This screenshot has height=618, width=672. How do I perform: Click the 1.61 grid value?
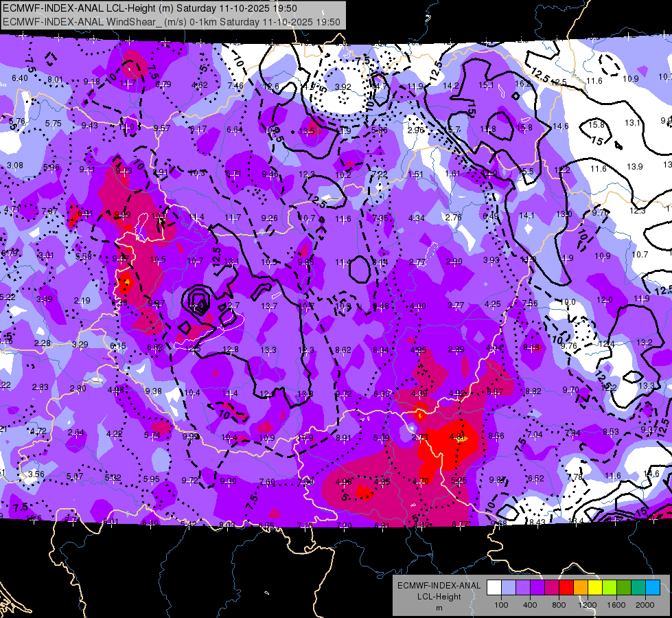452,174
